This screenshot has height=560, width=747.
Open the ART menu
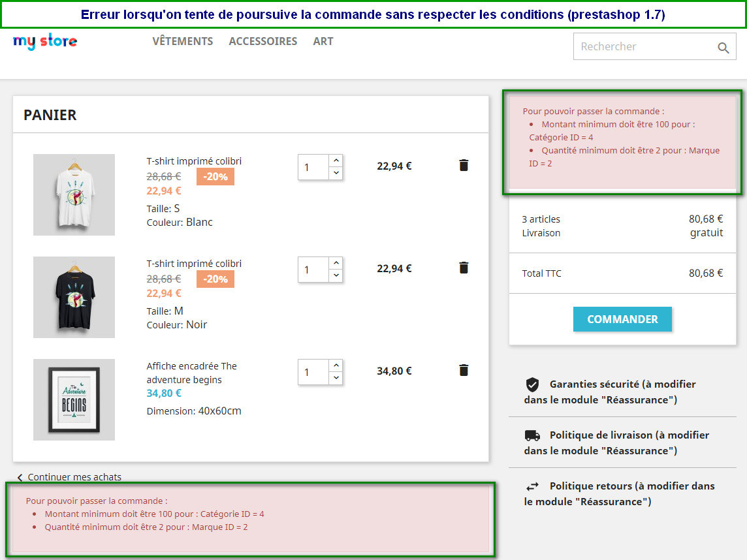(x=323, y=41)
